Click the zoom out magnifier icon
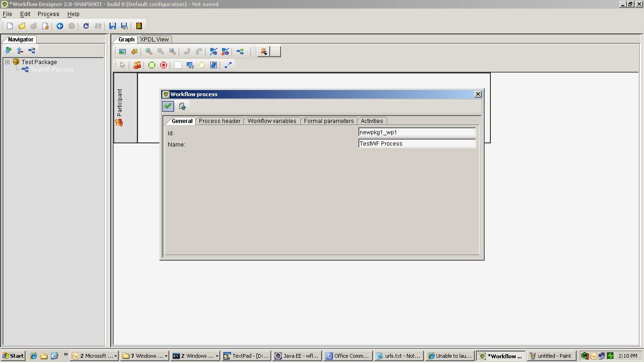 point(173,51)
